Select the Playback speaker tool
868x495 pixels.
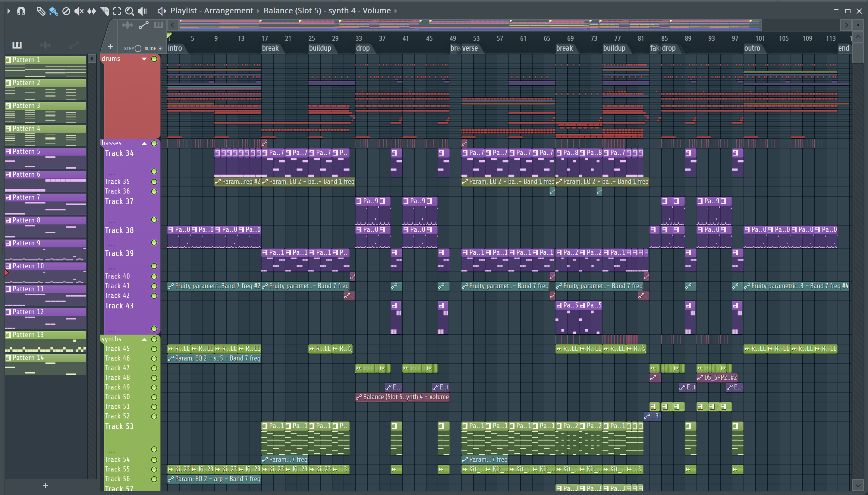tap(142, 11)
